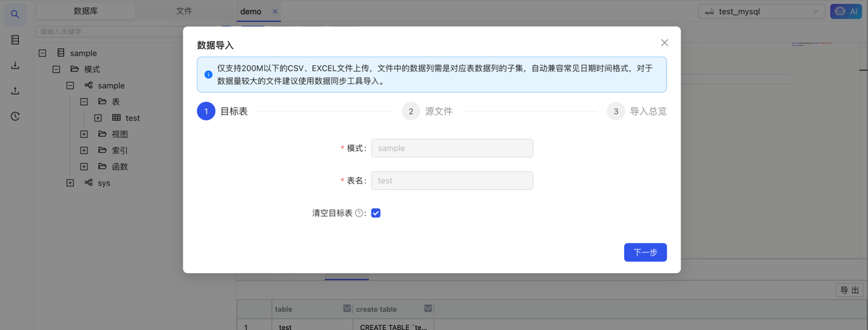Image resolution: width=868 pixels, height=330 pixels.
Task: Collapse the sample database node
Action: click(42, 53)
